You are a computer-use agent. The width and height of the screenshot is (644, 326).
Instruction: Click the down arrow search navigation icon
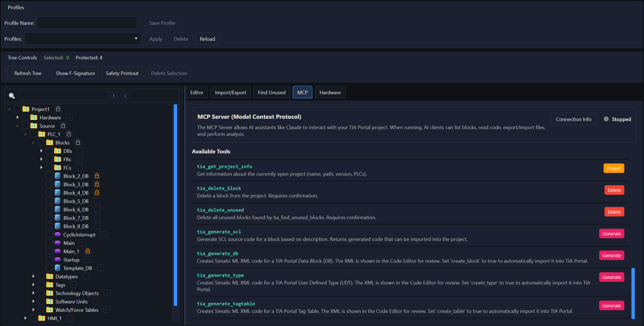point(125,96)
